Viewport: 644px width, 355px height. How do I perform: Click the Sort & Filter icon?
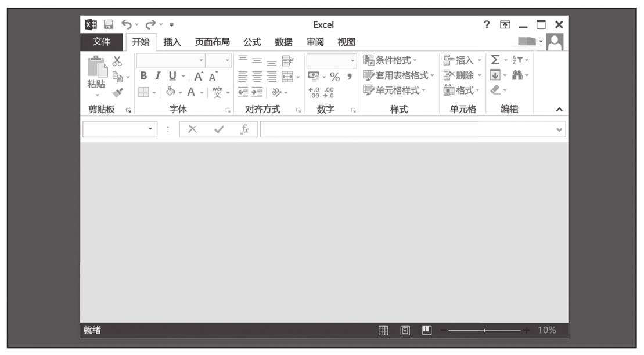(x=517, y=60)
